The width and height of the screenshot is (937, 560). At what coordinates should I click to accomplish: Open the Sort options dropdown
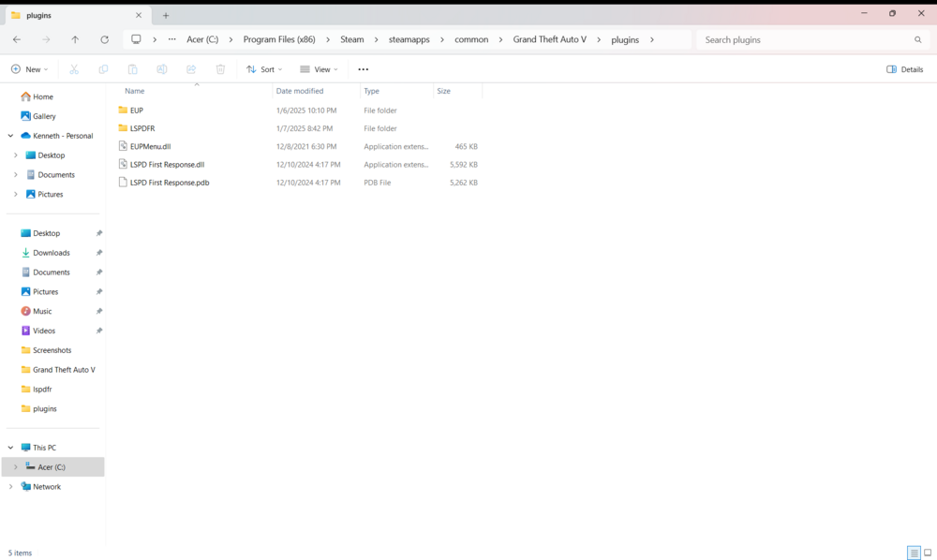point(262,68)
